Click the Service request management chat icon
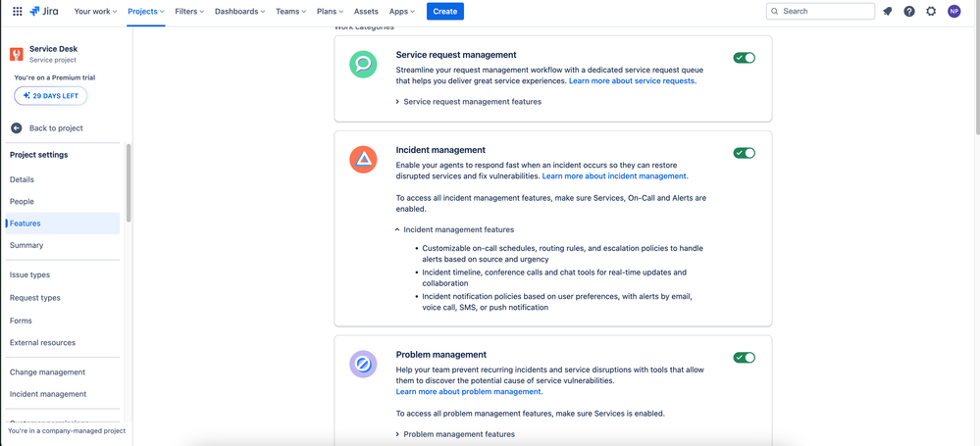This screenshot has width=980, height=446. [x=363, y=64]
